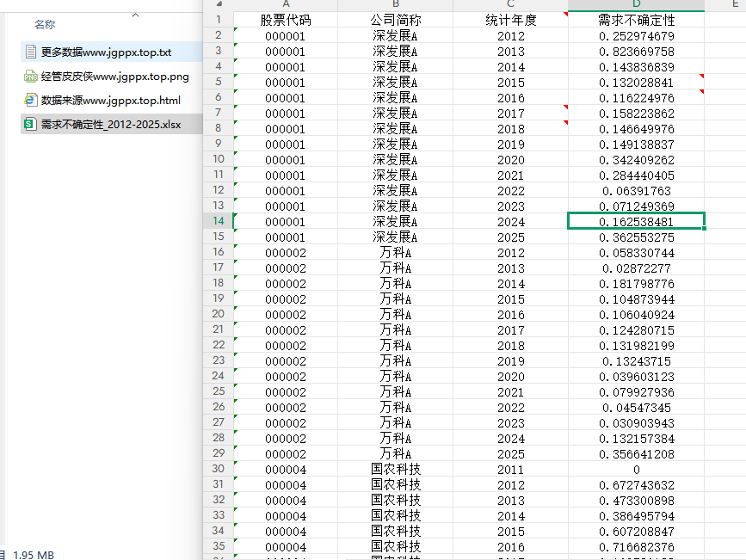Click header cell 股票代码
The image size is (746, 560).
coord(286,20)
